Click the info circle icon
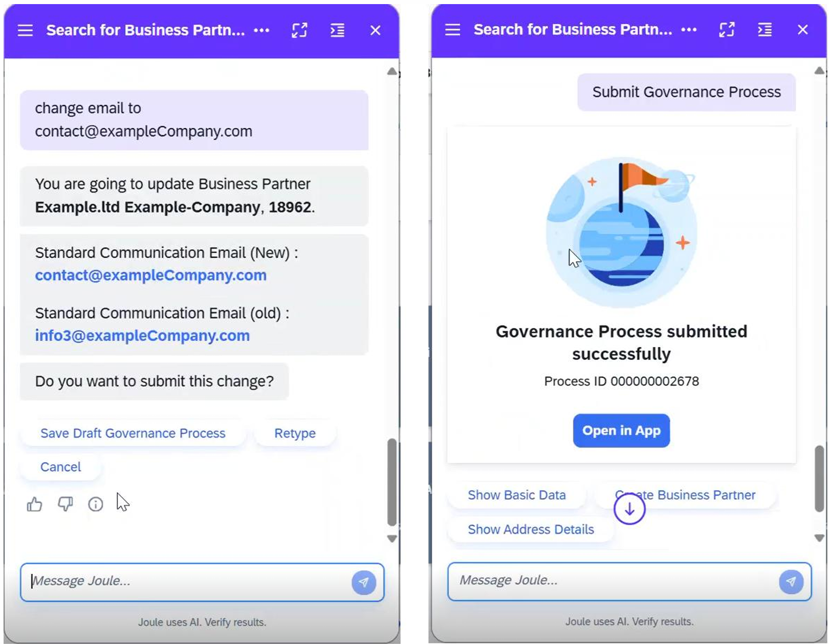This screenshot has width=829, height=644. pos(96,504)
